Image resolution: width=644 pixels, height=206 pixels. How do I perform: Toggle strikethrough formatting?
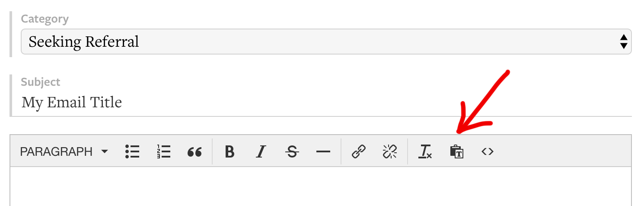[x=292, y=152]
